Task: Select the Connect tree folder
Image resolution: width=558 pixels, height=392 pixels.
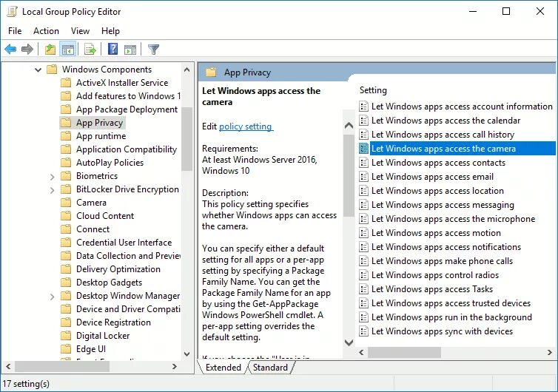Action: click(x=93, y=229)
